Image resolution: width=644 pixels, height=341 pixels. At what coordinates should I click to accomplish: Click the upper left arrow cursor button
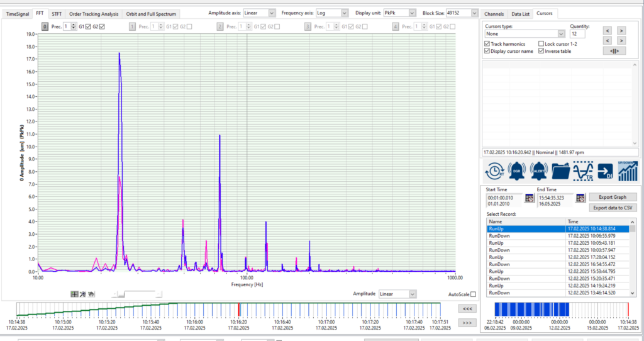coord(608,30)
